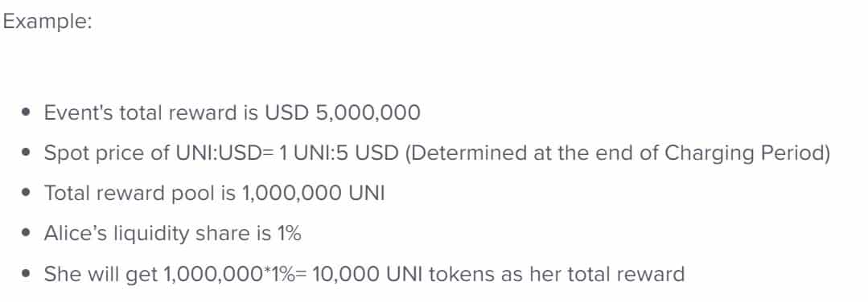Click the bullet before "Total reward pool"

pos(26,194)
